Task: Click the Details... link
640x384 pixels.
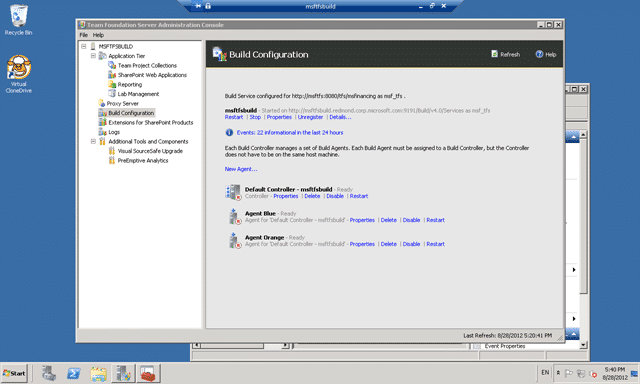Action: (340, 117)
